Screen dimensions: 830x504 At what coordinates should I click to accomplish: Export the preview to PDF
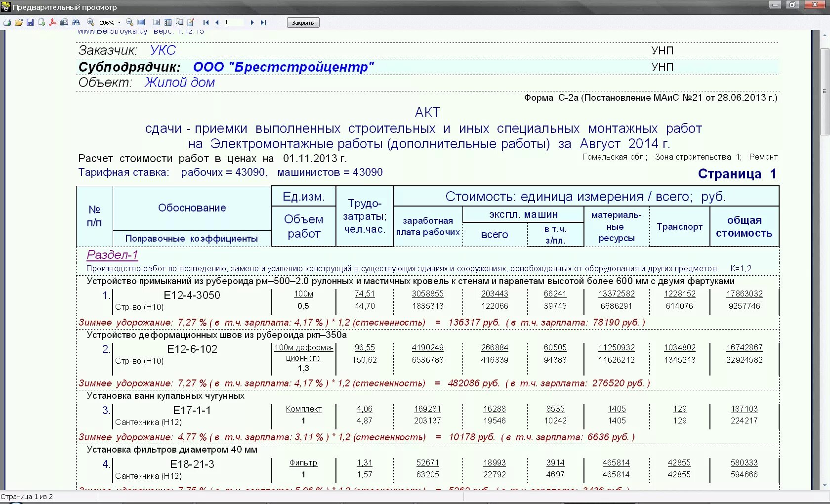click(x=53, y=22)
